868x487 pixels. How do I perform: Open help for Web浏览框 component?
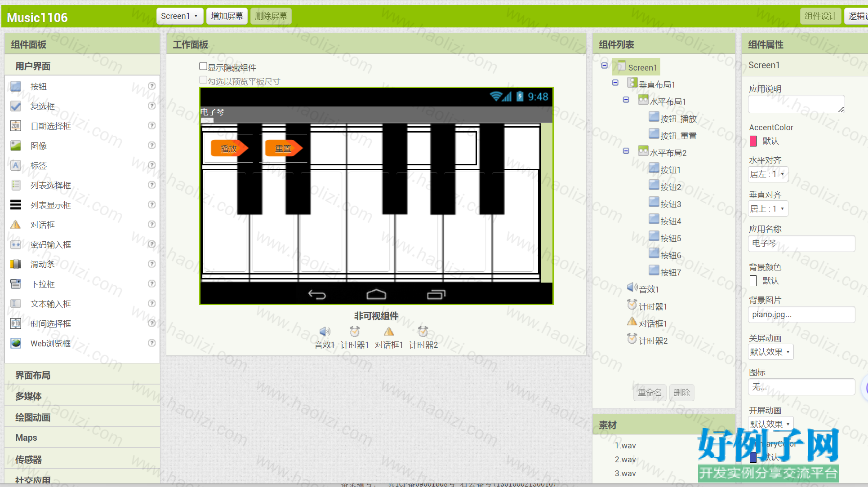click(x=152, y=343)
